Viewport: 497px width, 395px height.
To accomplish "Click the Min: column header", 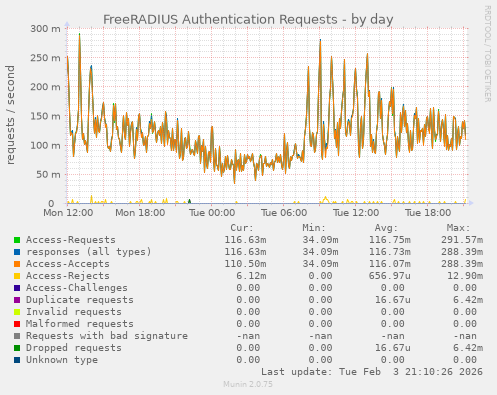I will 314,228.
